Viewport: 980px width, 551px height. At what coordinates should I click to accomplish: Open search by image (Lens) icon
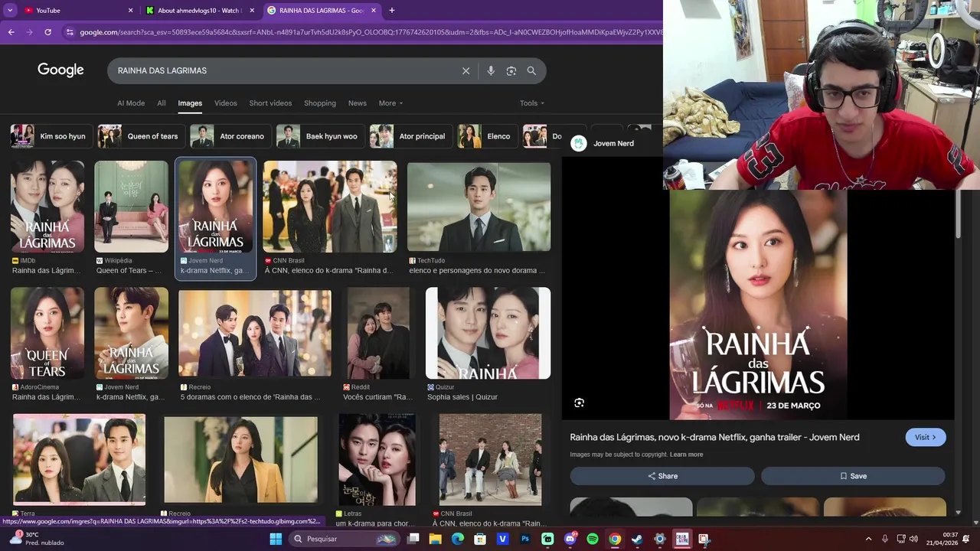click(511, 70)
